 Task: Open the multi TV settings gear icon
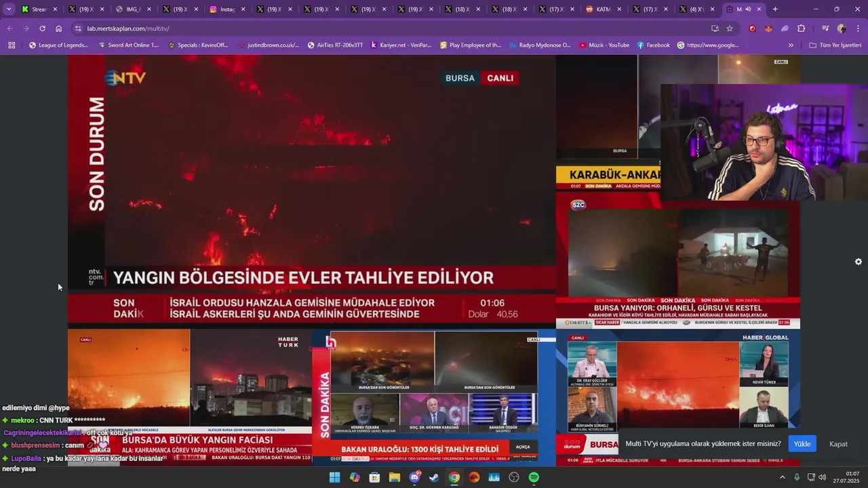(859, 262)
